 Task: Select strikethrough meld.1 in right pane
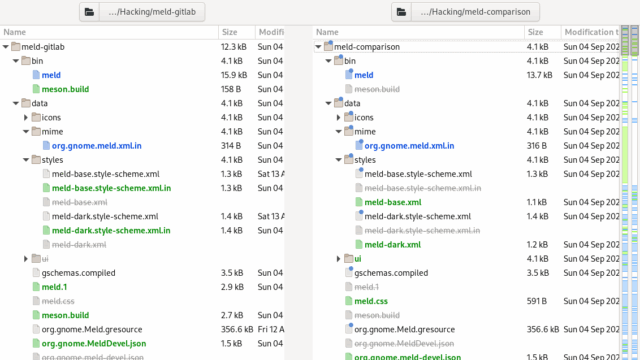[367, 287]
